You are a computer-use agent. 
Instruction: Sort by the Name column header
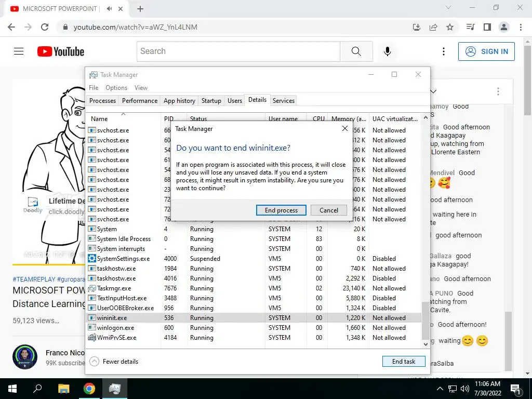[x=124, y=118]
